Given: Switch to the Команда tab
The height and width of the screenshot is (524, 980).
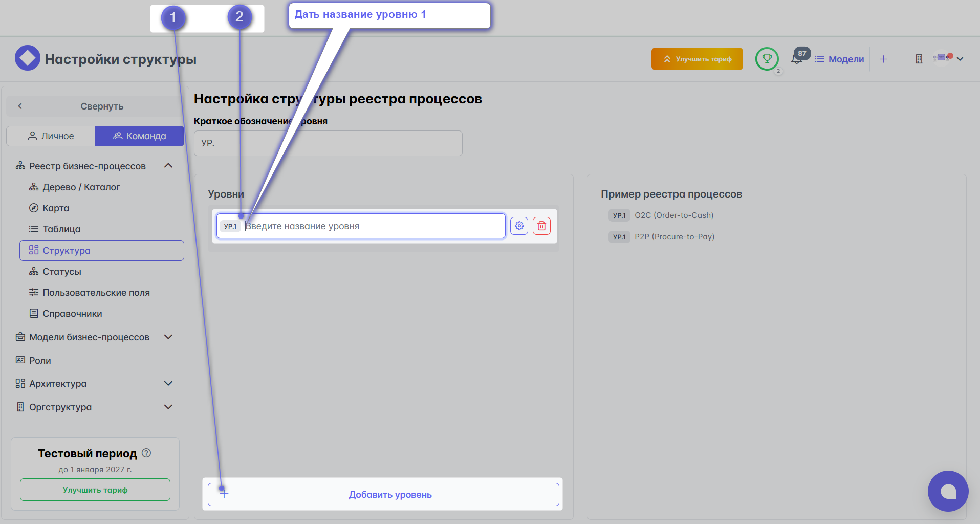Looking at the screenshot, I should click(139, 136).
